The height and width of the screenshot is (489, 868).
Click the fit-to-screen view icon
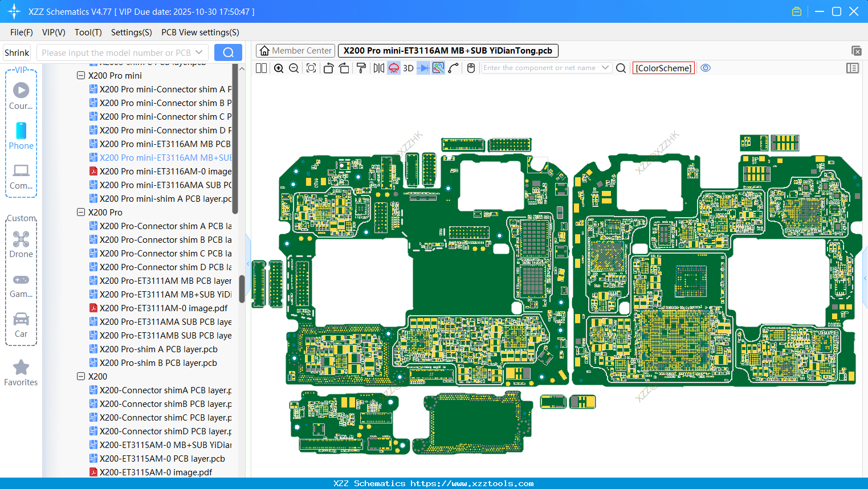click(311, 68)
